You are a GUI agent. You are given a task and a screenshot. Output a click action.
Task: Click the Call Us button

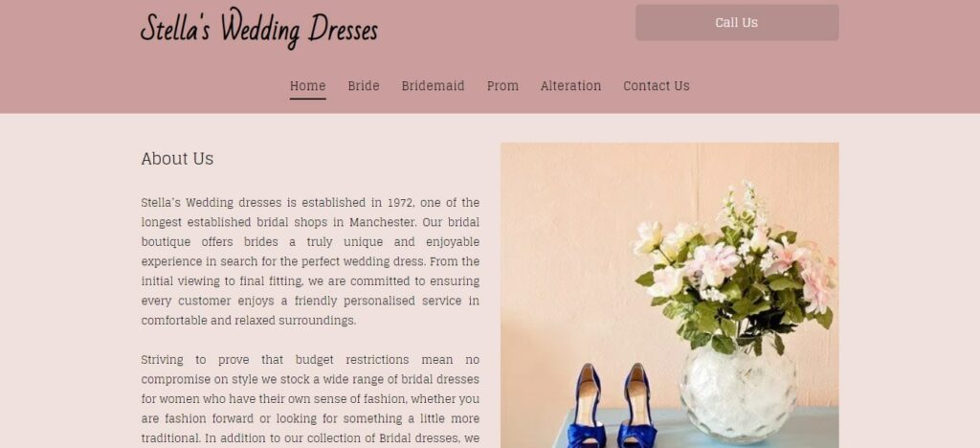[737, 22]
